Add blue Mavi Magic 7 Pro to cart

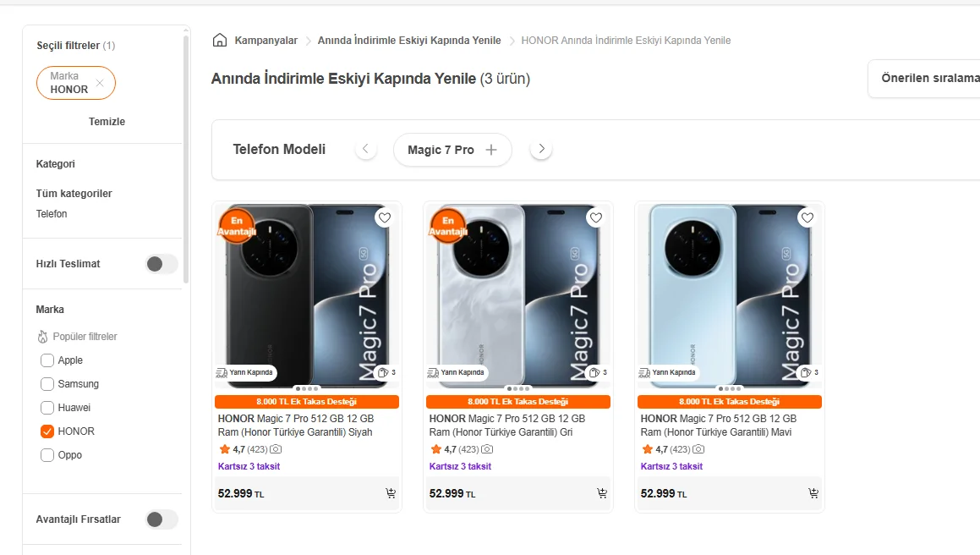(813, 493)
